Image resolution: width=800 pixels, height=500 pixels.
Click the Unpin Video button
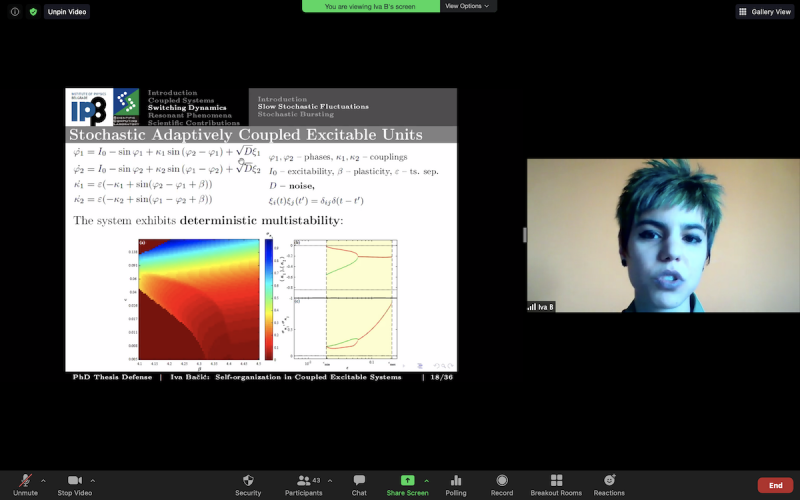(67, 12)
